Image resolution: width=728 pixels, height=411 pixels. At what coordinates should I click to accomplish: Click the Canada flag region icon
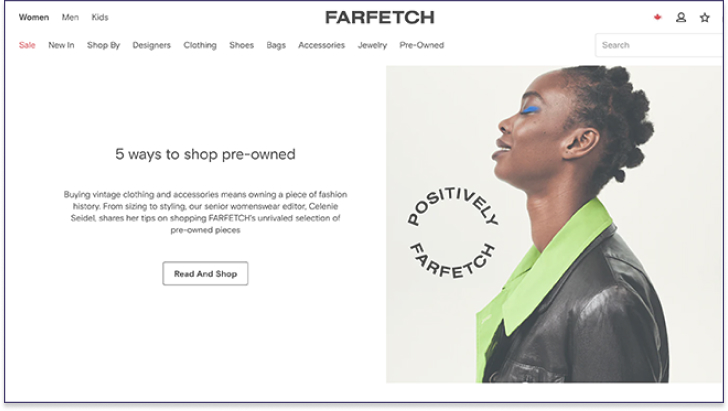coord(657,17)
